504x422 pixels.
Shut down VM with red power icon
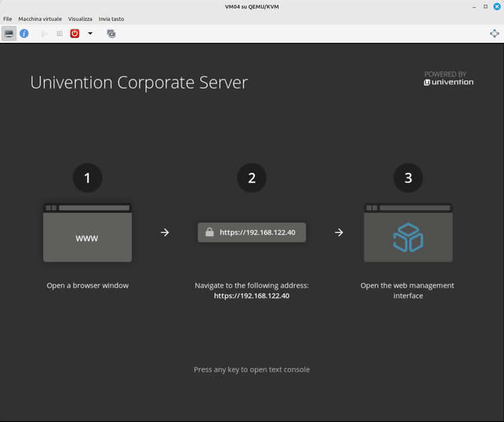click(75, 33)
